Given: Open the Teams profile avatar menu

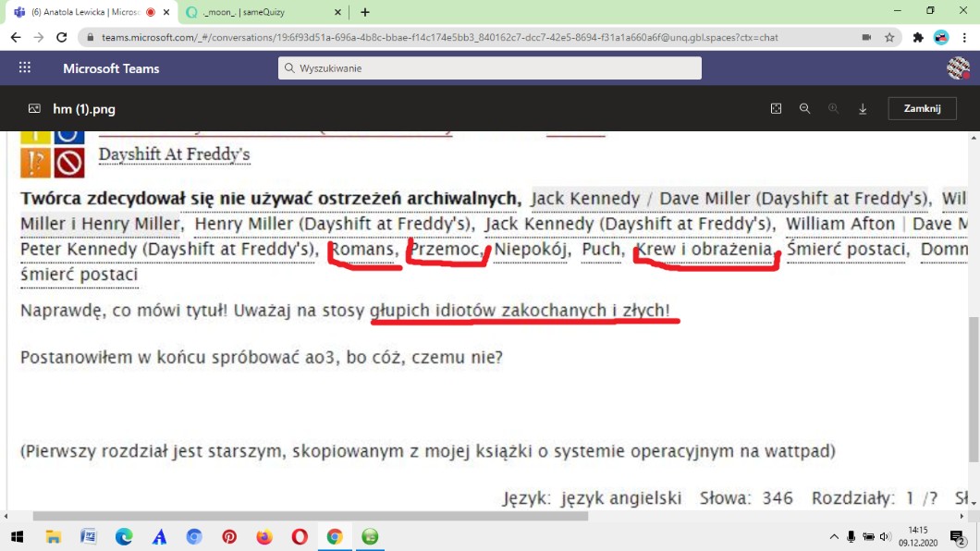Looking at the screenshot, I should (958, 68).
